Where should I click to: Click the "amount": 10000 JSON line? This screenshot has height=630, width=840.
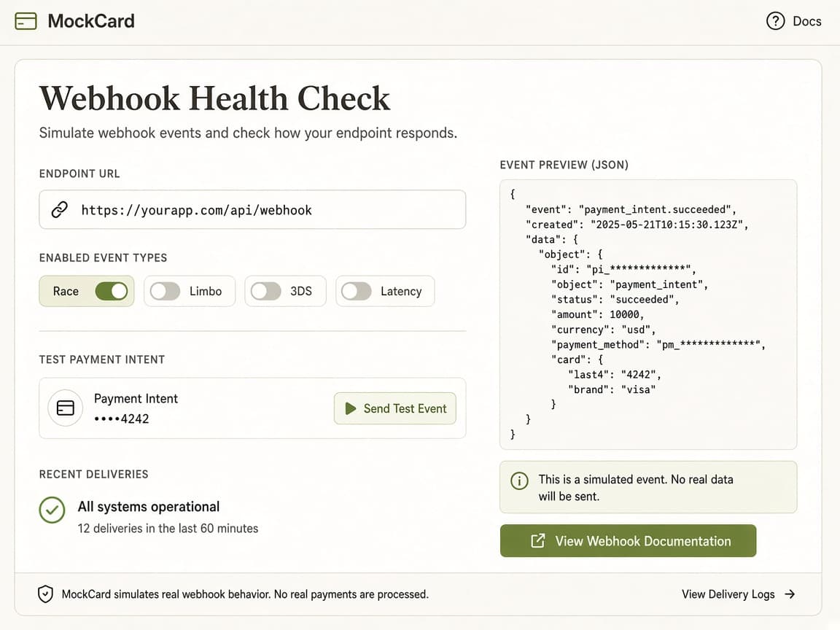pos(597,314)
